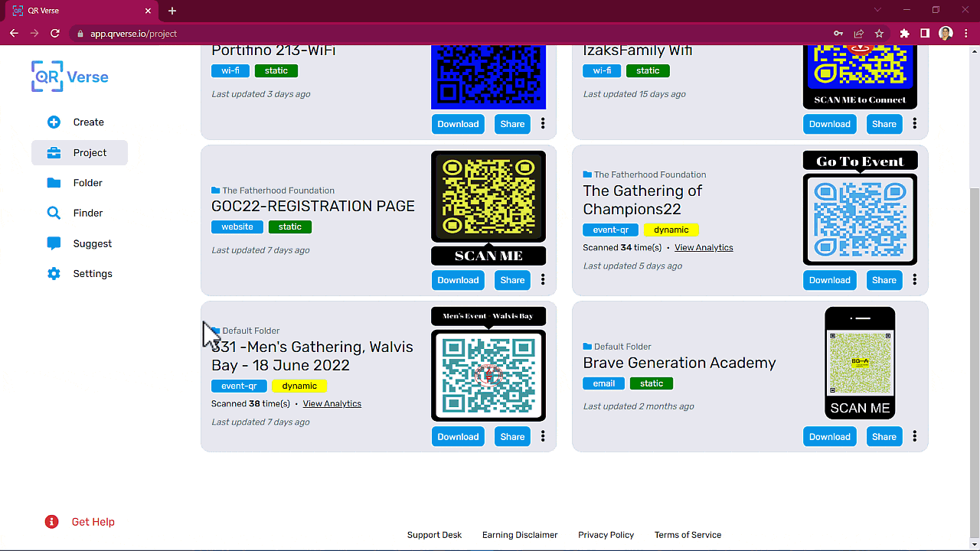Download the Portifino 213-WiFi QR code
This screenshot has height=551, width=980.
tap(458, 124)
